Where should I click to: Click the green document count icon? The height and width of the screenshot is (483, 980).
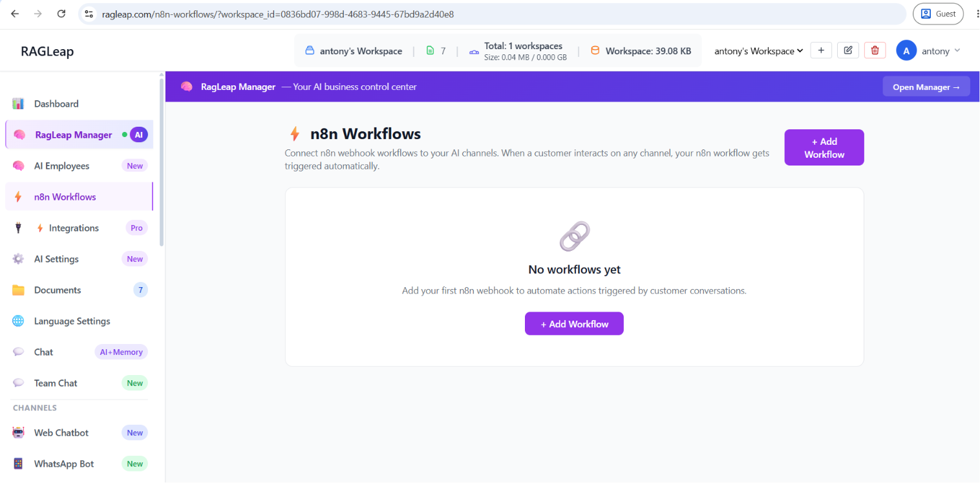click(x=431, y=50)
